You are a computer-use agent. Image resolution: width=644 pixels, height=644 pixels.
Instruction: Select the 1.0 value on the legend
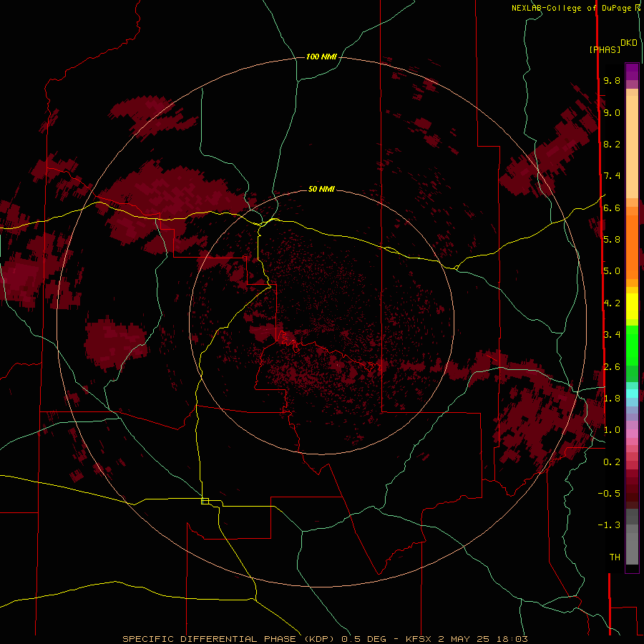tap(612, 430)
